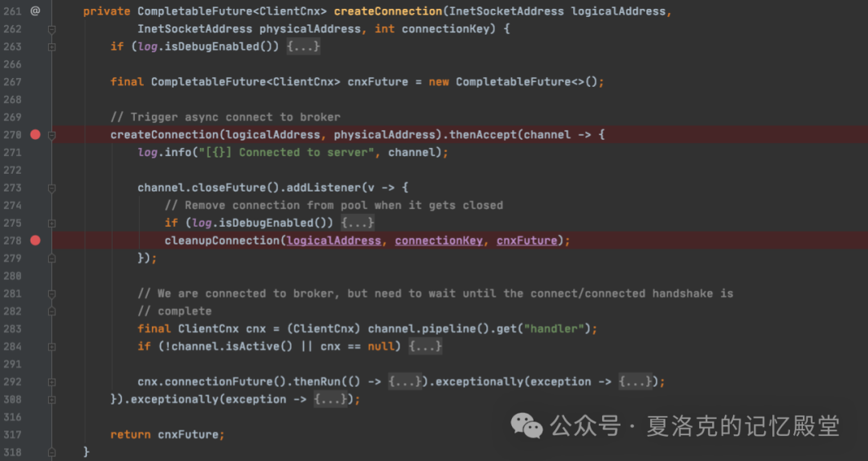
Task: Click underlined connectionKey on line 278
Action: coord(439,241)
